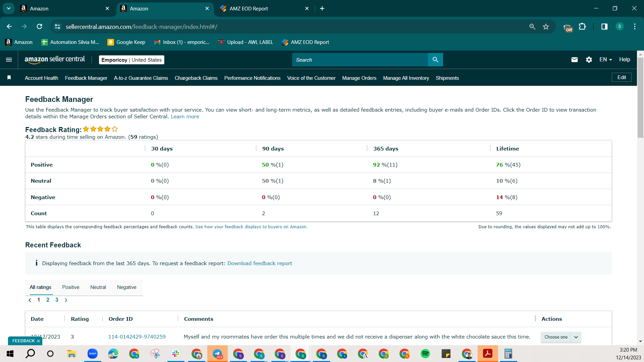Click the bookmark flag icon on favorites bar

coord(9,78)
